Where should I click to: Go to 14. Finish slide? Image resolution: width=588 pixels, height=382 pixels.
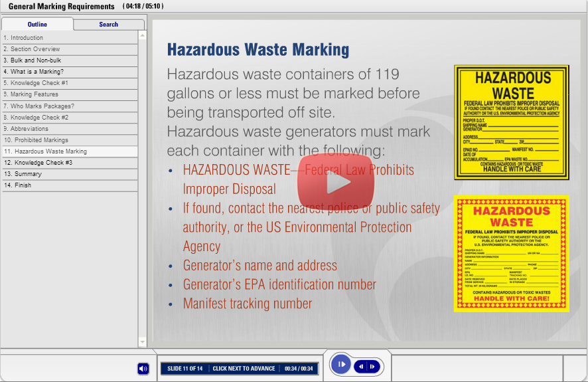point(70,185)
